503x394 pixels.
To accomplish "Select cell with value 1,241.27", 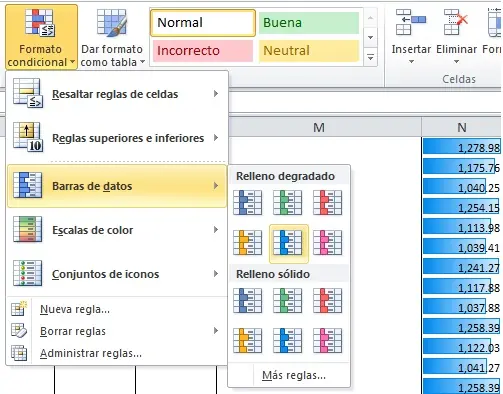I will tap(462, 267).
